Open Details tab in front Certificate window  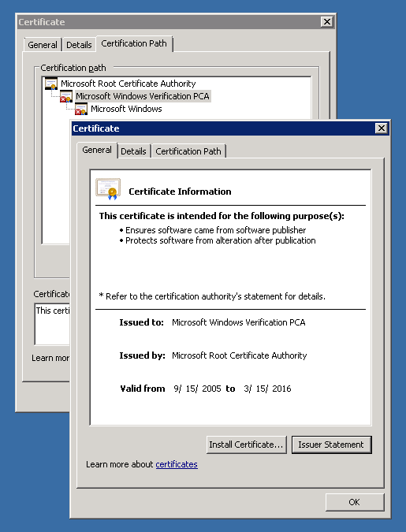coord(133,151)
